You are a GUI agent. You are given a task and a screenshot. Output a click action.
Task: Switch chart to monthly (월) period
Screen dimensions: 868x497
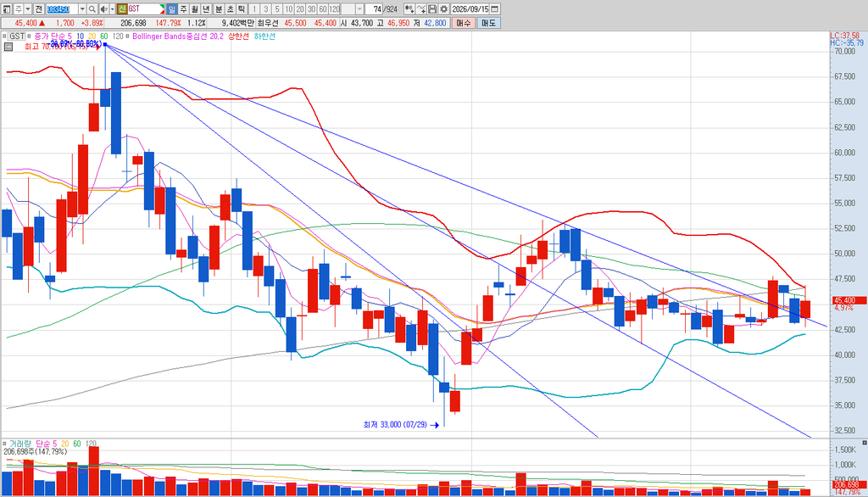pos(195,8)
